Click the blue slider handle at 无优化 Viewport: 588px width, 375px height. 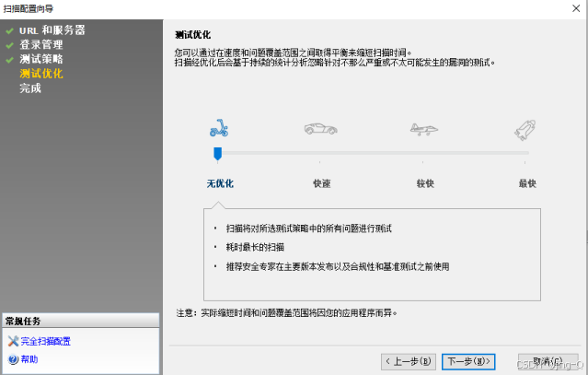point(217,154)
